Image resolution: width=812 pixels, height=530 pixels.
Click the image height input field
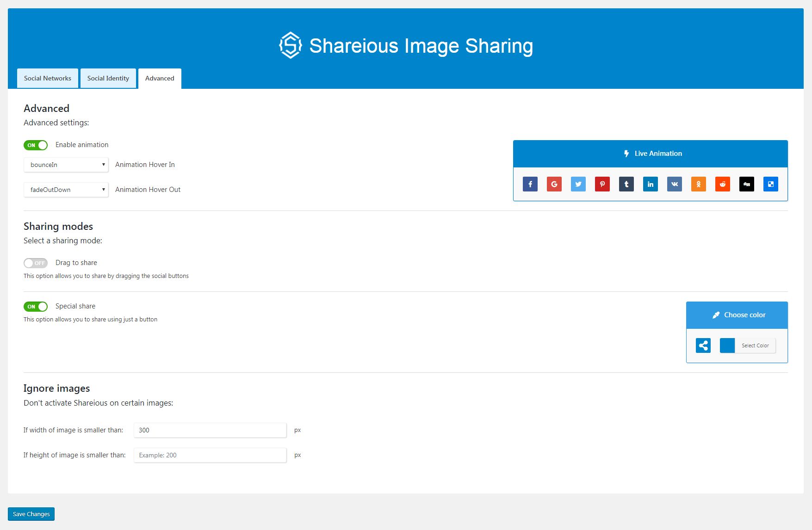click(x=210, y=455)
